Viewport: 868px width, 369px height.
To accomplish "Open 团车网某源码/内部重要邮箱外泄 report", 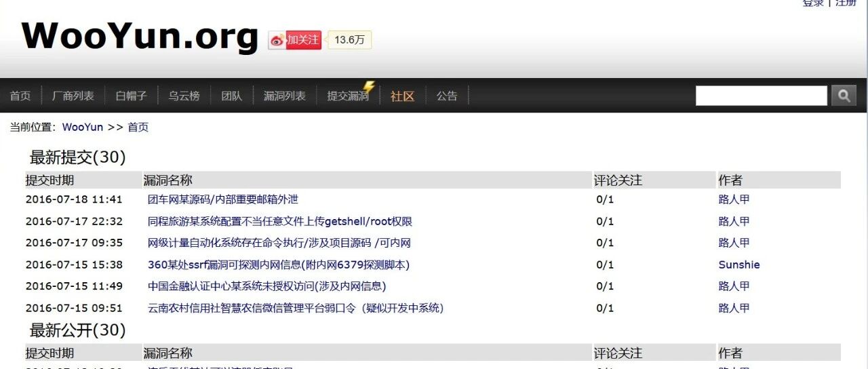I will click(x=223, y=199).
